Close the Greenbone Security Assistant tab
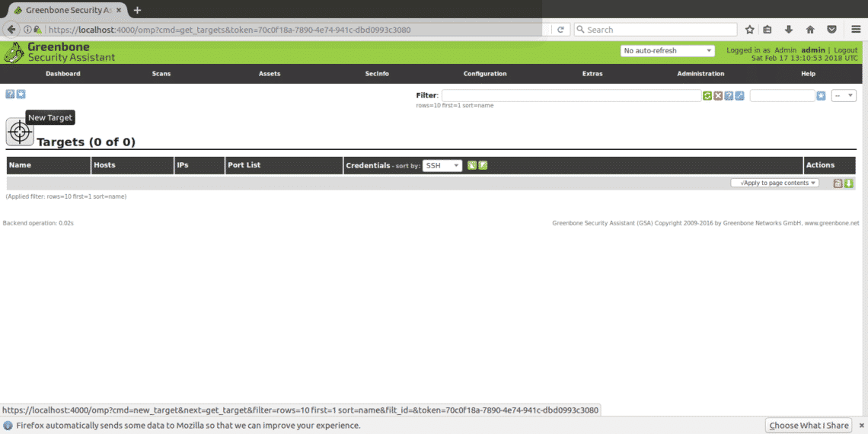Image resolution: width=868 pixels, height=434 pixels. (x=119, y=11)
